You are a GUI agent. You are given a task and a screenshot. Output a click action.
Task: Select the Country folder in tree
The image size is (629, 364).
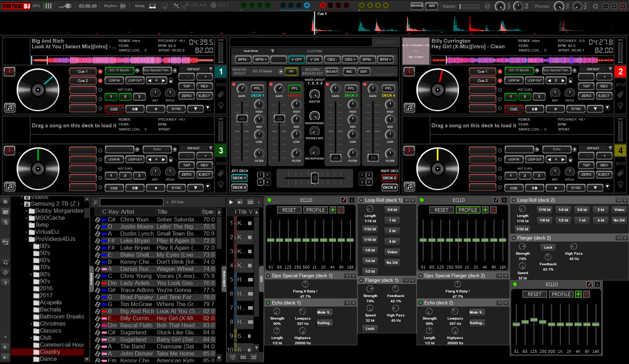click(x=50, y=352)
